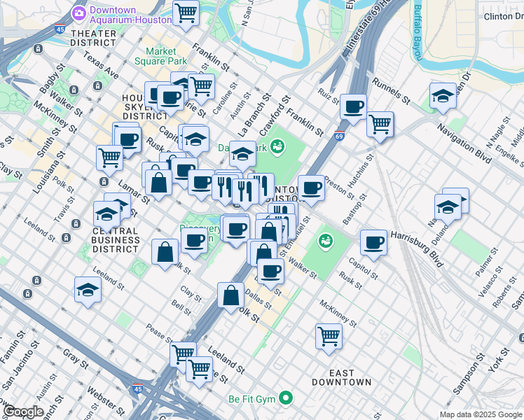Click the 'Sampson St' street label
Screen dimensions: 524x420
pos(469,374)
